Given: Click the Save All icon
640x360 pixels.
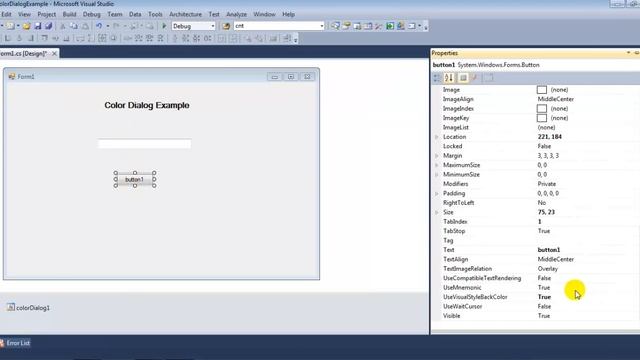Looking at the screenshot, I should [49, 26].
